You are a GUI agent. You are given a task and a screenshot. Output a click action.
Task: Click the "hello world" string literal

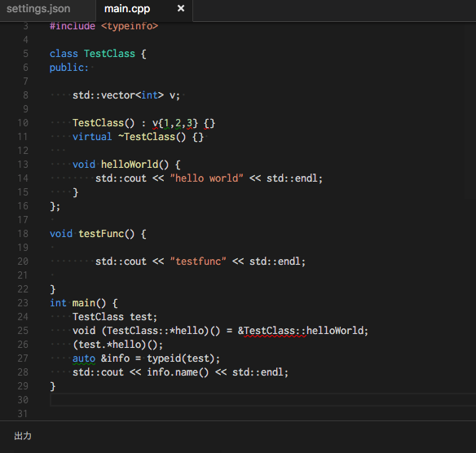[206, 178]
